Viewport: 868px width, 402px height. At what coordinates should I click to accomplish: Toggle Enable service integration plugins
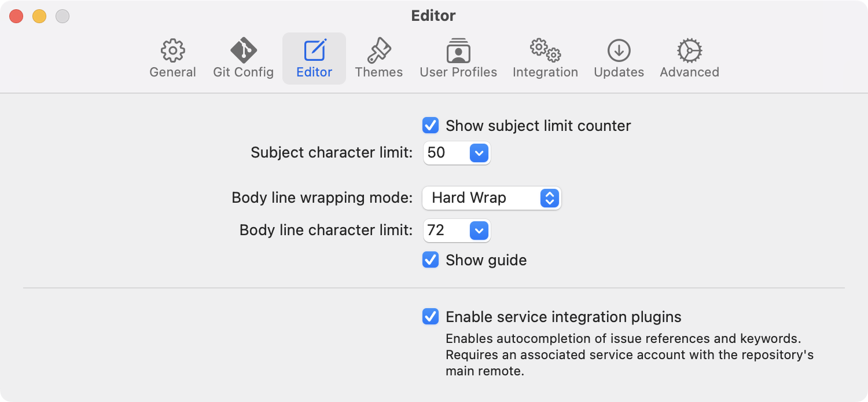click(x=431, y=317)
